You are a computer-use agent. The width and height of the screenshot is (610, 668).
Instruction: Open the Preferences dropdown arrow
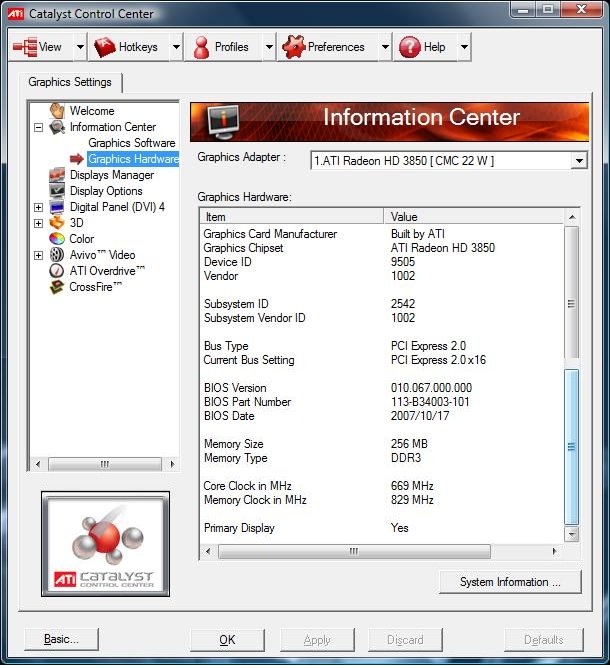[385, 47]
